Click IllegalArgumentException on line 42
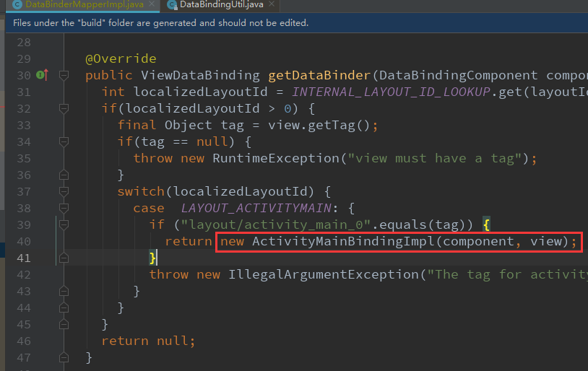Image resolution: width=588 pixels, height=371 pixels. click(324, 274)
